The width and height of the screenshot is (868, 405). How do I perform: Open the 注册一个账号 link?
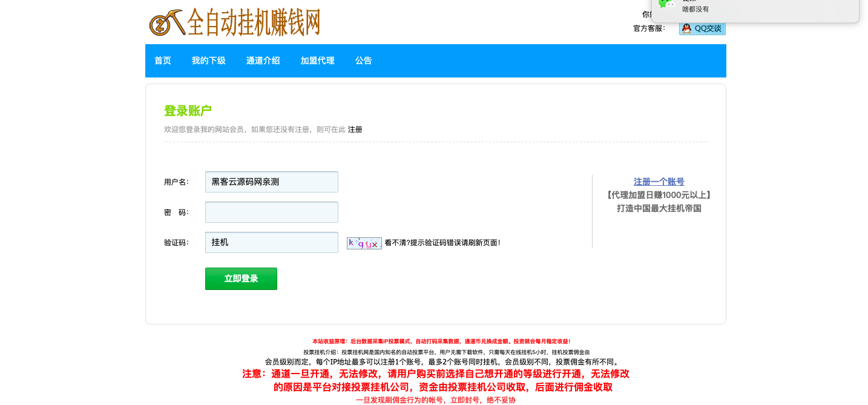point(659,182)
